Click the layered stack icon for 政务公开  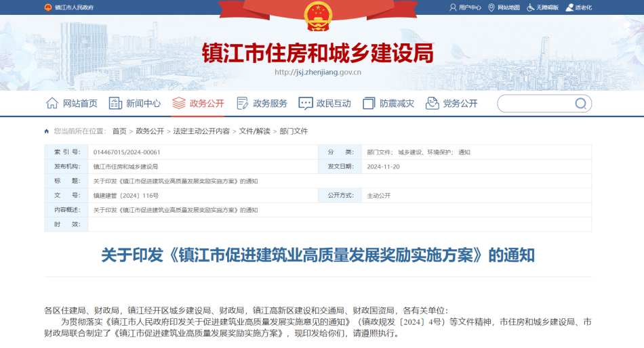coord(179,103)
